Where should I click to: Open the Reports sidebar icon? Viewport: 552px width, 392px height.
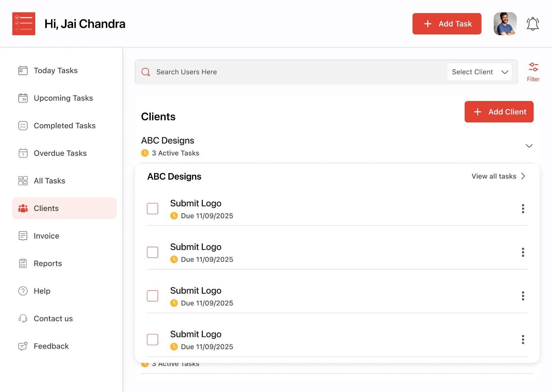pos(22,263)
